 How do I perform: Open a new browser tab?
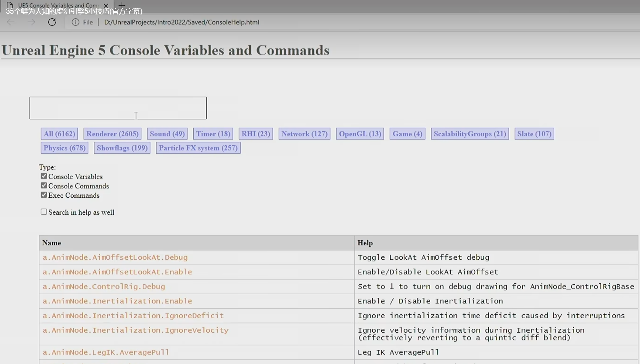[122, 5]
